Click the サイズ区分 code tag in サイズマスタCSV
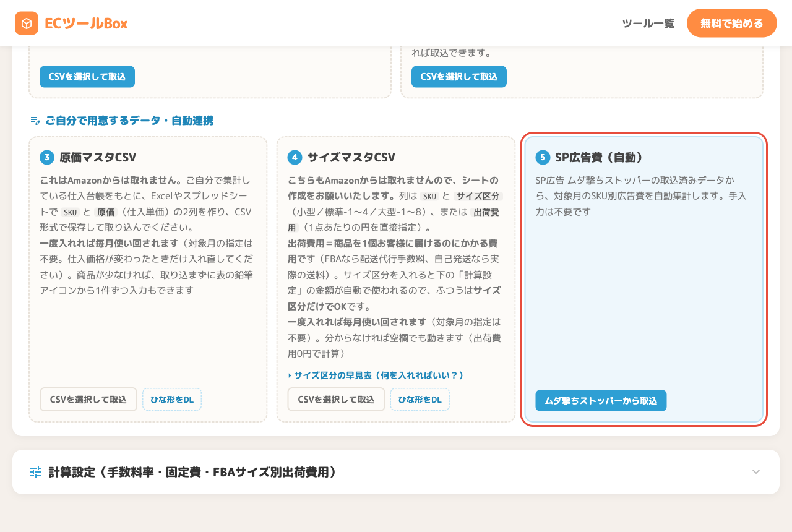792x532 pixels. point(478,196)
